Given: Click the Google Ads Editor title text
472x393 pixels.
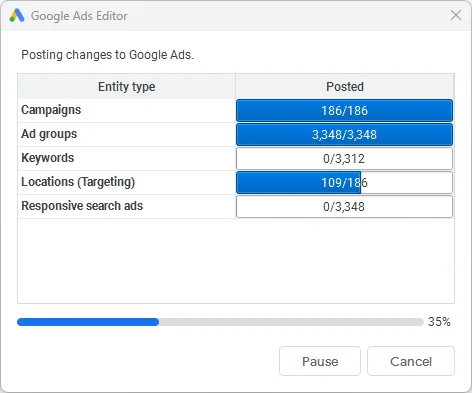Looking at the screenshot, I should click(79, 16).
